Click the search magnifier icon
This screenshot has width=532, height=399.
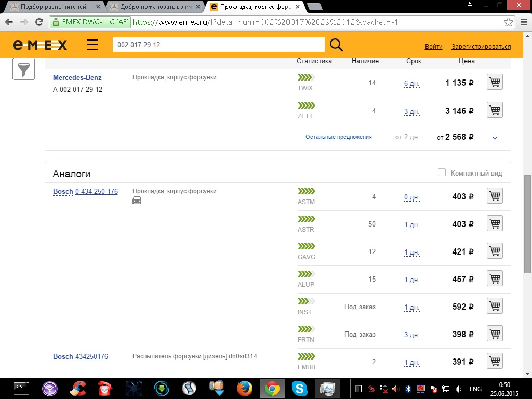coord(336,45)
